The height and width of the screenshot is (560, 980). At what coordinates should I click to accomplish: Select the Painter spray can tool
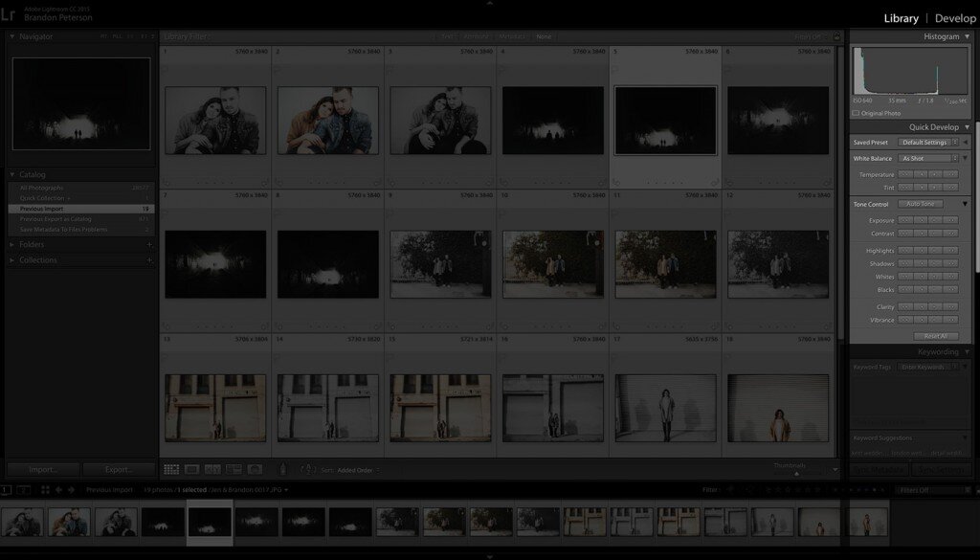pyautogui.click(x=282, y=469)
